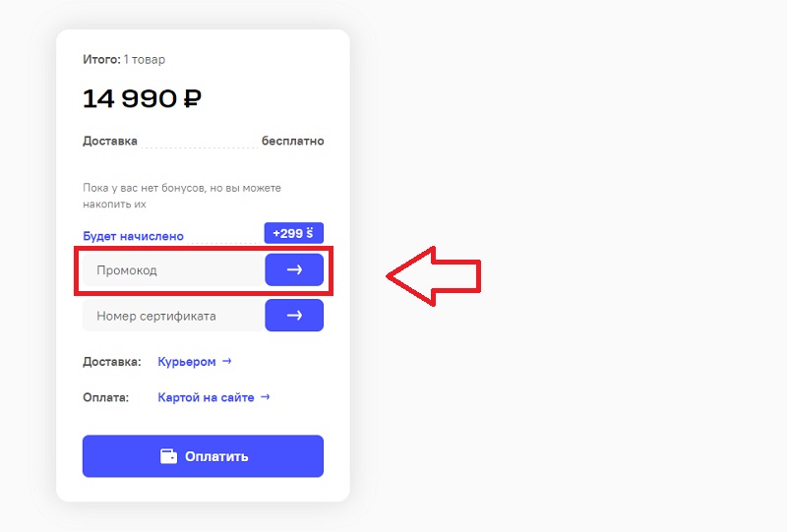Click the arrow button beside Промокод field
Screen dimensions: 787x532
294,270
